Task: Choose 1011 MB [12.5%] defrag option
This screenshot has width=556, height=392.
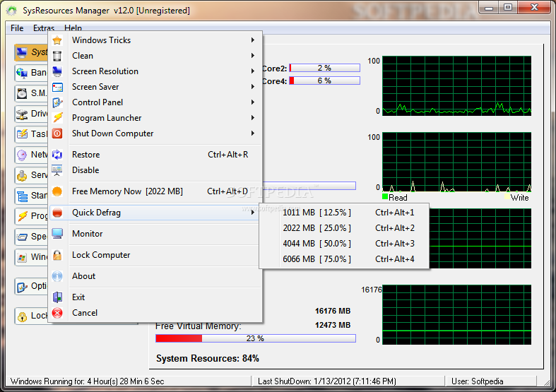Action: [x=344, y=213]
